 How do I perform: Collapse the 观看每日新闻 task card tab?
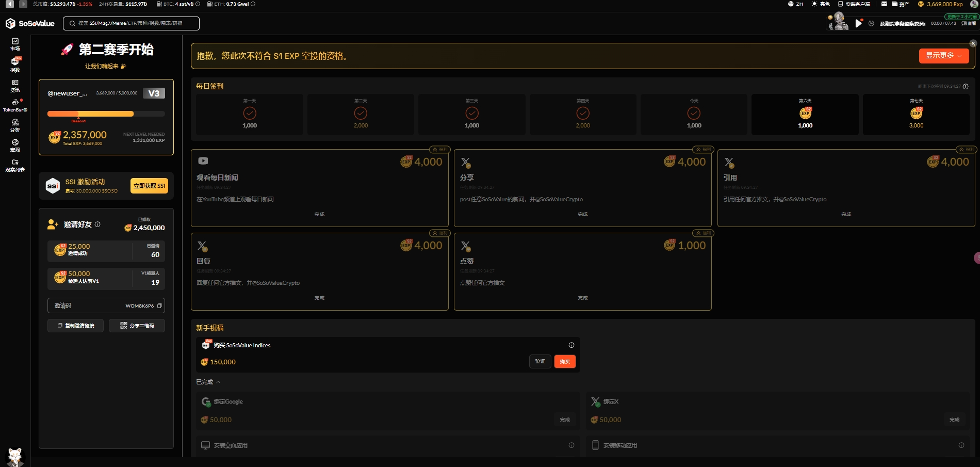click(x=440, y=150)
